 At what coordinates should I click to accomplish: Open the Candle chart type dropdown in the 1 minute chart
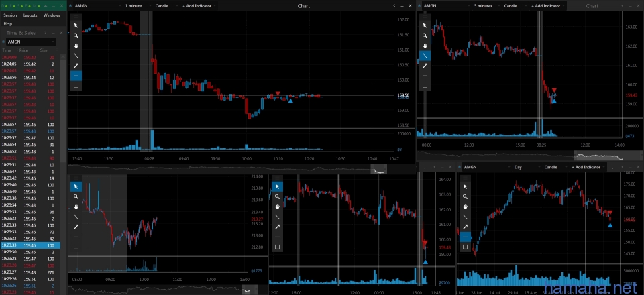(x=164, y=6)
